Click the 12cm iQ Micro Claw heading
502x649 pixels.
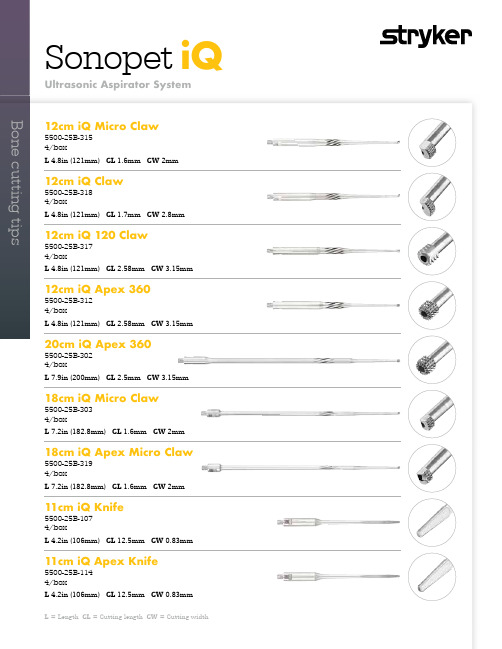(102, 126)
